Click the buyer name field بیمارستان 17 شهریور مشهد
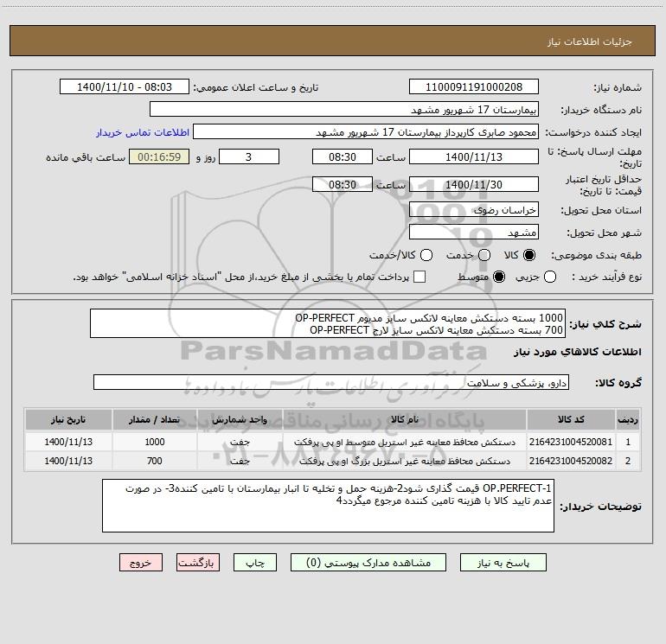Image resolution: width=666 pixels, height=644 pixels. 344,110
